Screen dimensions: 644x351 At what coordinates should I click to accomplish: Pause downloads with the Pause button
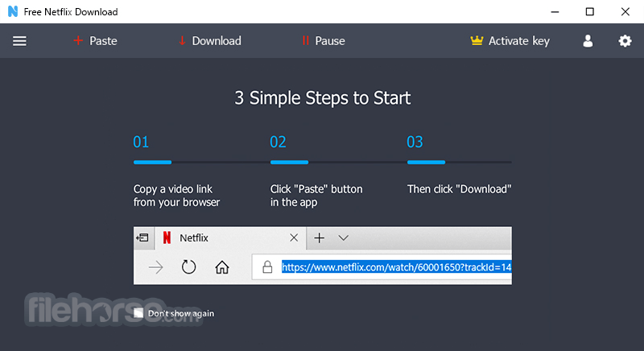324,41
